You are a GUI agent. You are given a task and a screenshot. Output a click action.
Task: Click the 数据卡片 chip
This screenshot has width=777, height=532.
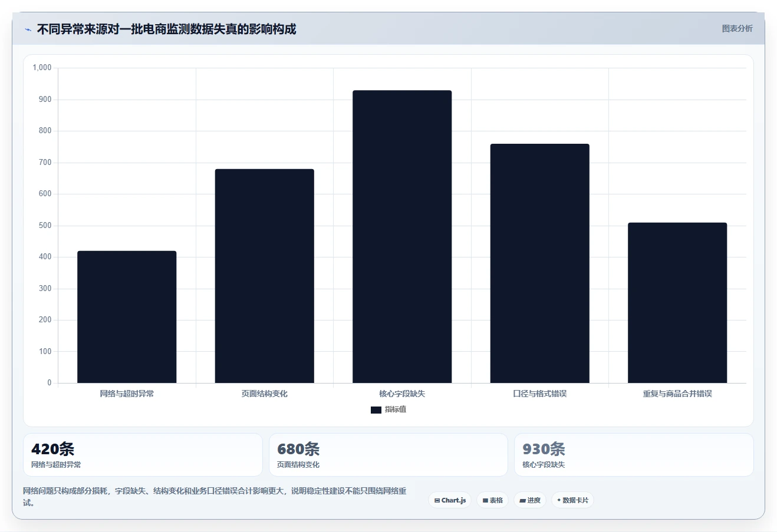[x=572, y=500]
